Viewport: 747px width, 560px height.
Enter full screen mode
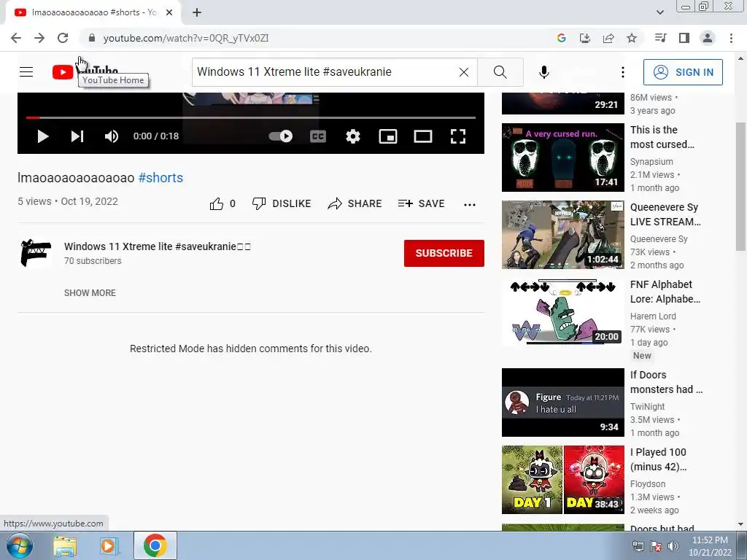458,136
